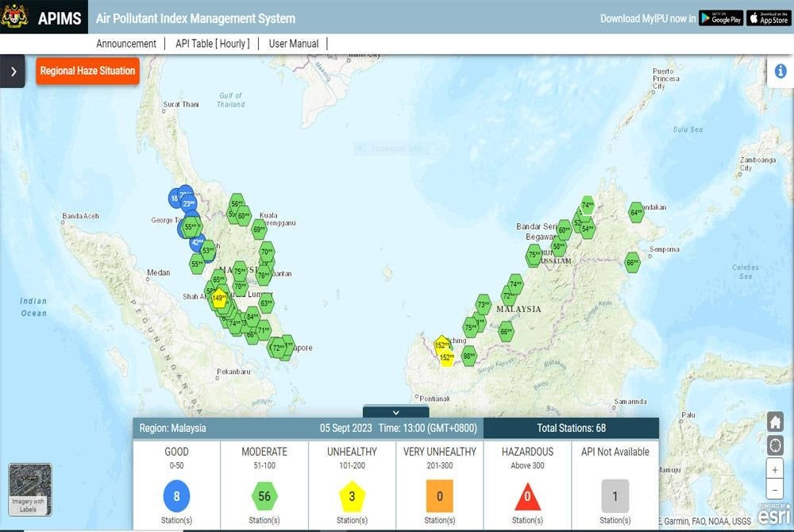Open the API Table [Hourly] page
The width and height of the screenshot is (794, 532).
tap(211, 44)
